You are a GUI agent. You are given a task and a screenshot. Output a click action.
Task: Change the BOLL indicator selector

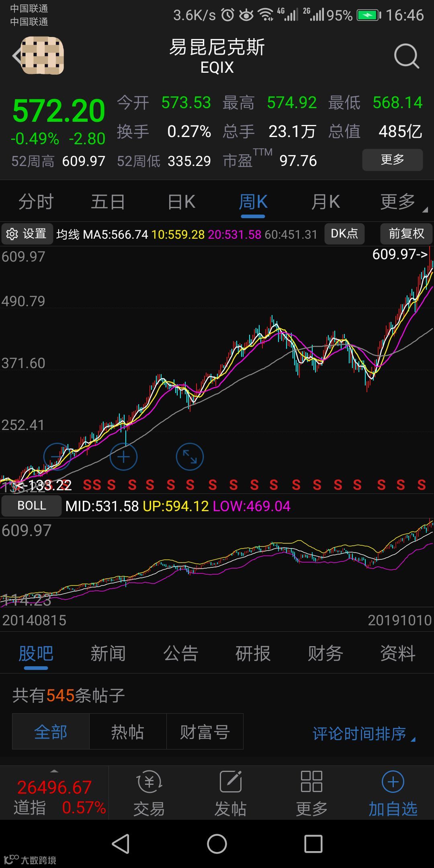click(32, 506)
